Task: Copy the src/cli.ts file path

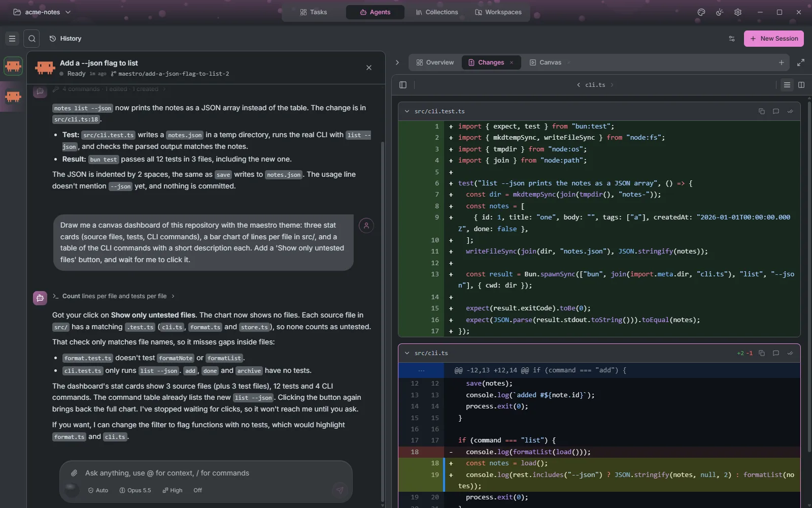Action: (x=762, y=353)
